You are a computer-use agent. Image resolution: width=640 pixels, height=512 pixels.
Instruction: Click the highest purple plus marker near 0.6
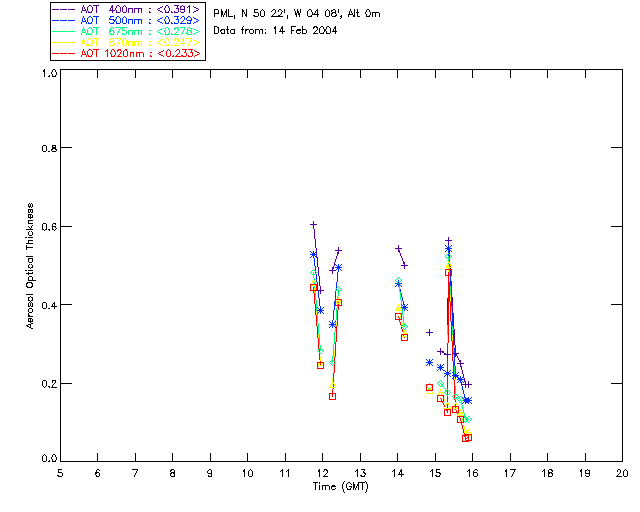pos(313,224)
